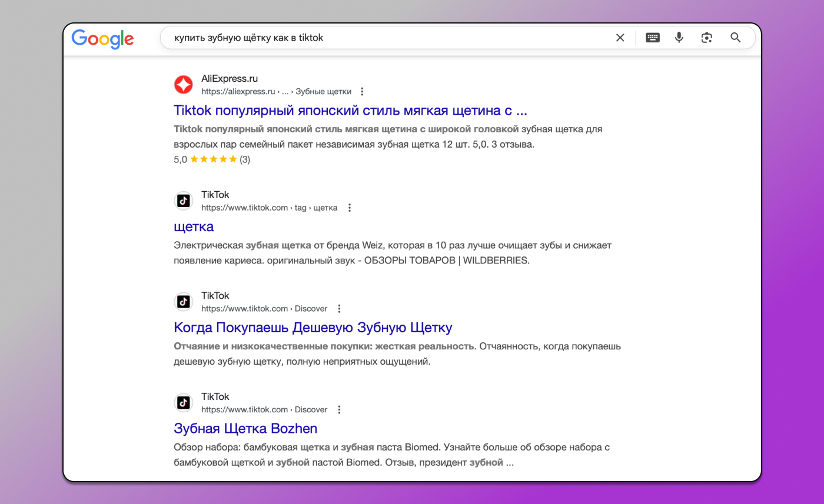Open the three-dot menu on the Bozhen result
This screenshot has height=504, width=824.
click(339, 409)
